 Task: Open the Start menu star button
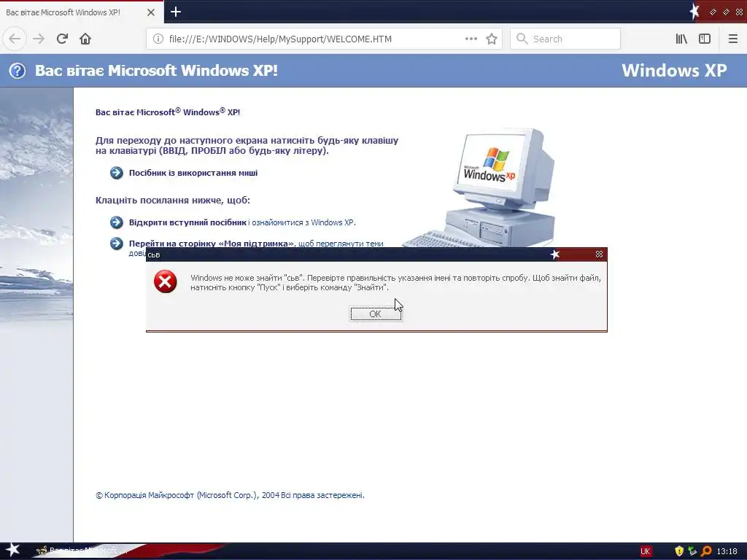pos(12,551)
